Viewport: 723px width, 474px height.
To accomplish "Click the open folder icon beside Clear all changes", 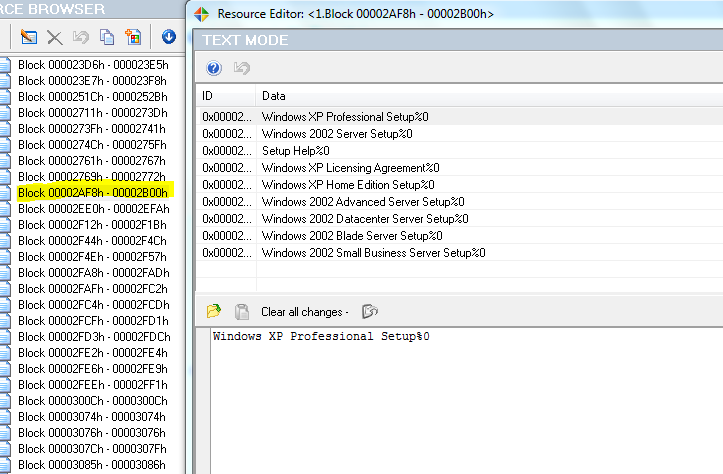I will [213, 311].
